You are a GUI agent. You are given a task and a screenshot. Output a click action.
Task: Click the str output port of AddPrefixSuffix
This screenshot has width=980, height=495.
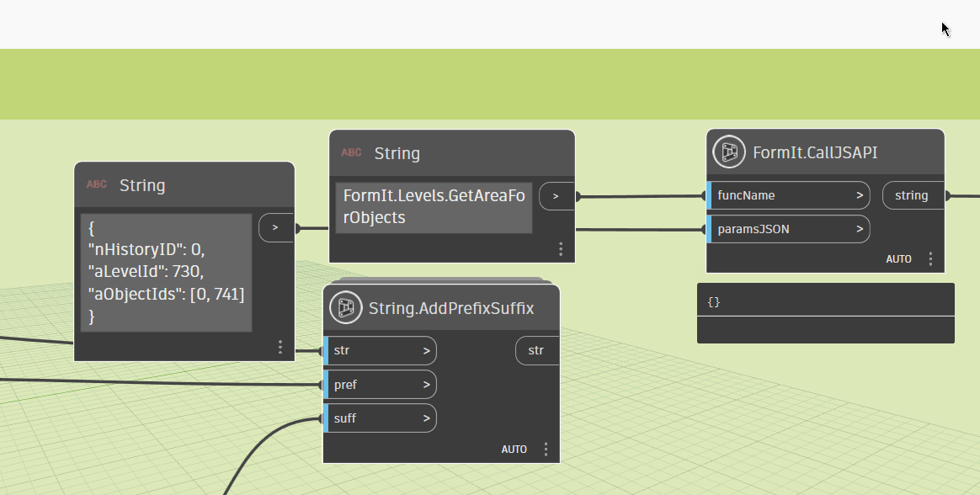point(536,350)
